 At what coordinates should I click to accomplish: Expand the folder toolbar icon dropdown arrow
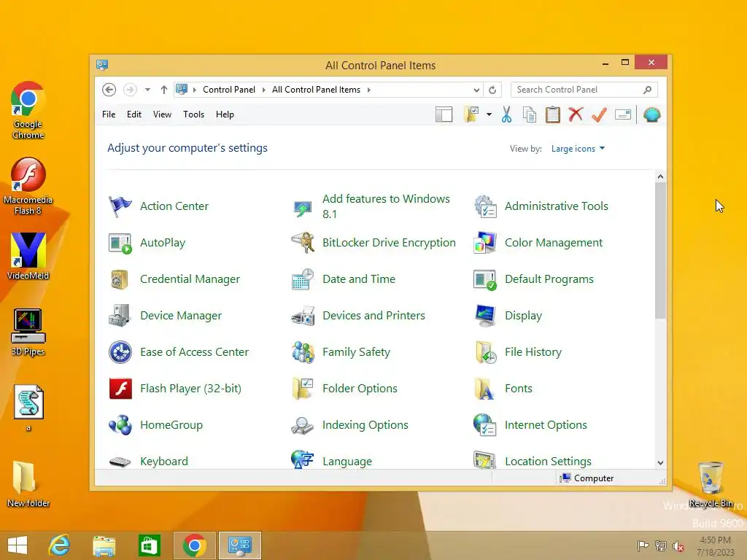[x=489, y=114]
